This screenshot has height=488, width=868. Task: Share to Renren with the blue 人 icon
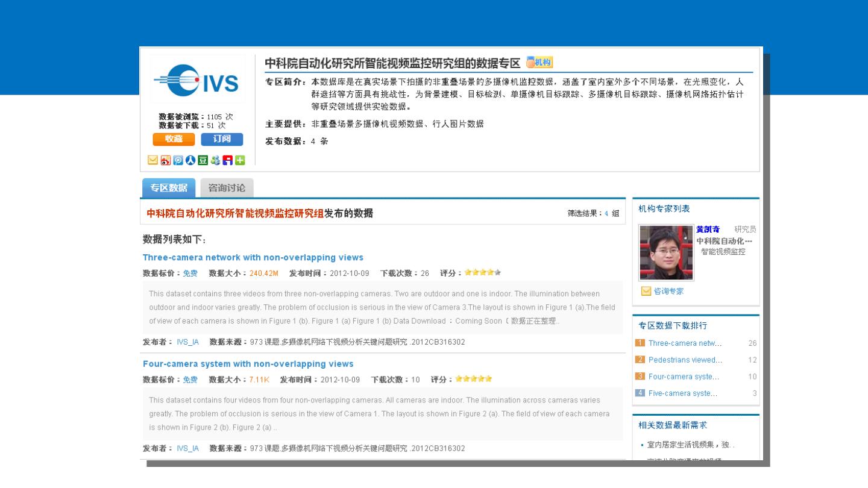click(x=190, y=160)
